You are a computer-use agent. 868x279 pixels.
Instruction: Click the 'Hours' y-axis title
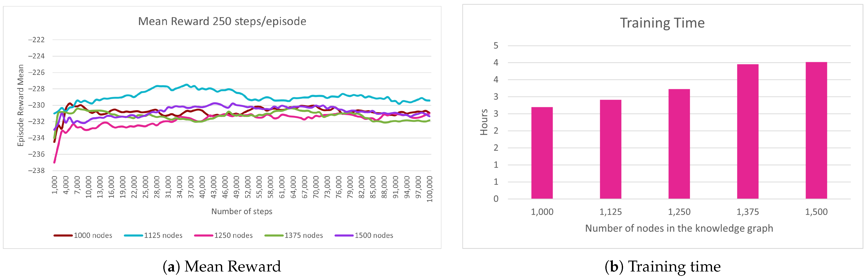tap(484, 122)
